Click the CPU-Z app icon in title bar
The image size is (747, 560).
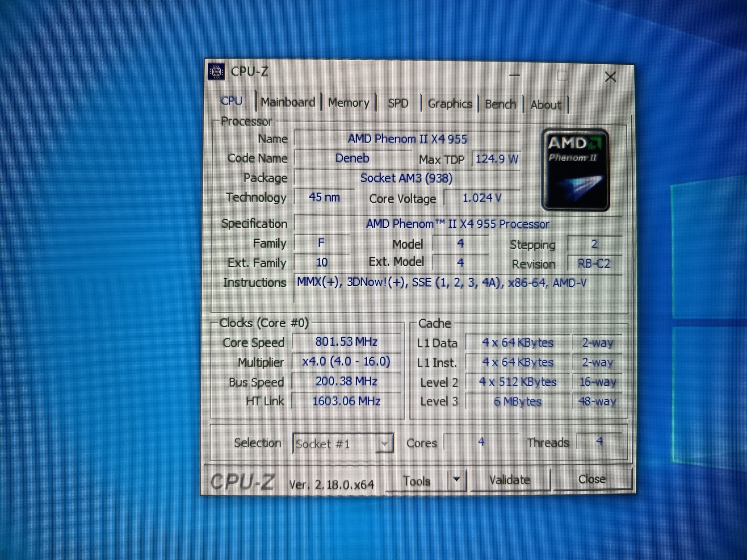click(x=216, y=71)
